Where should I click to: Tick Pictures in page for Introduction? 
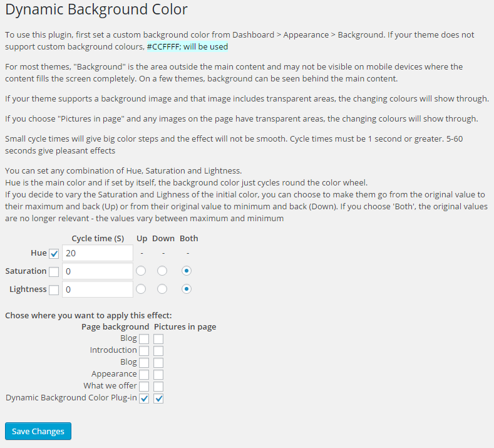click(x=158, y=351)
